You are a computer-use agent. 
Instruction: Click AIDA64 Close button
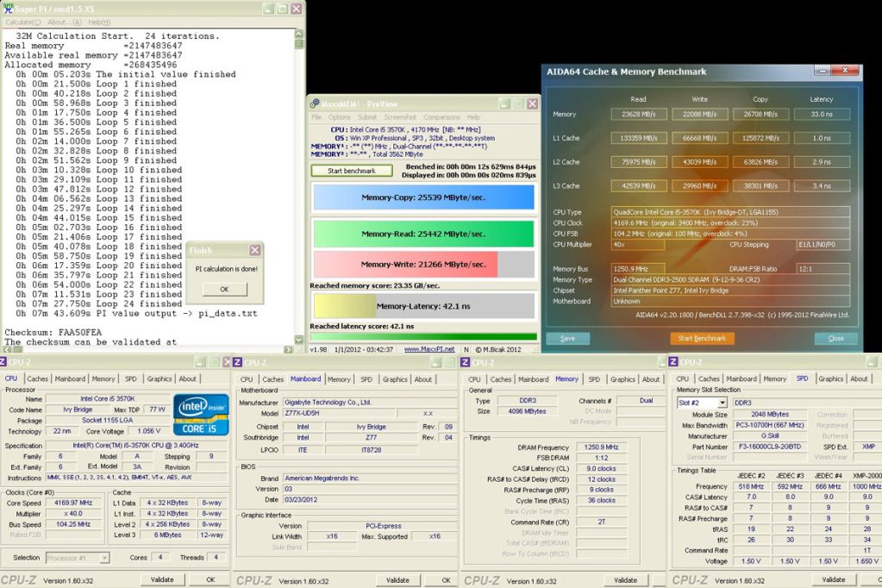[x=836, y=338]
